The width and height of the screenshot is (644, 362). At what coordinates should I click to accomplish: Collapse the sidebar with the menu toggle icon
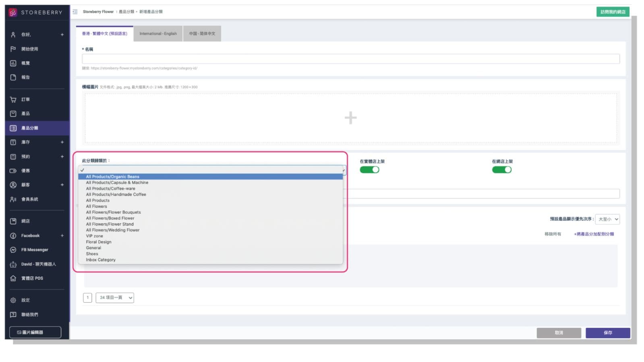point(75,12)
